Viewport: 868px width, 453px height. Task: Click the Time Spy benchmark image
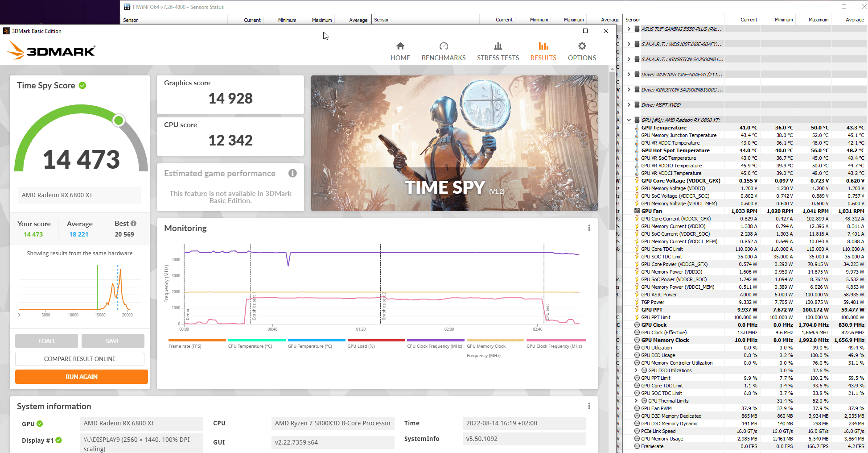click(454, 143)
